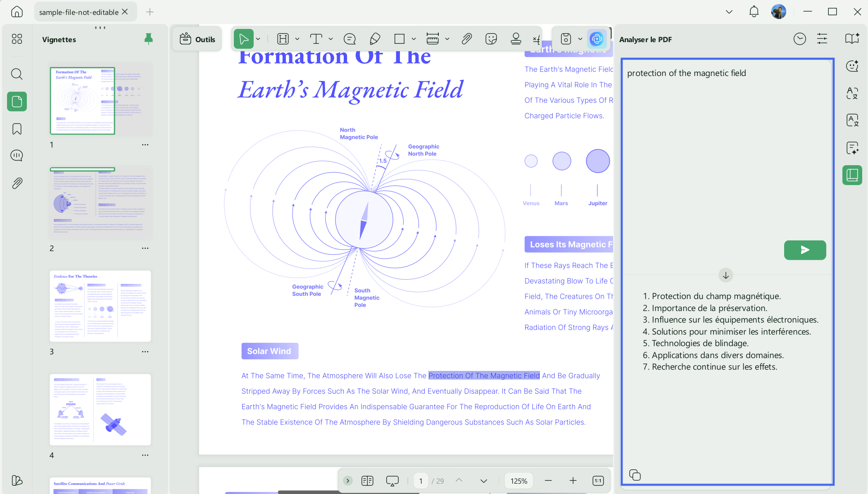Screen dimensions: 868x494
Task: Unpin the Vignettes panel
Action: [x=148, y=39]
